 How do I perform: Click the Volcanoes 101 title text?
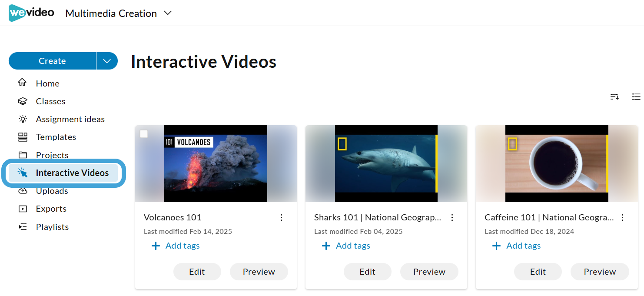pos(173,217)
